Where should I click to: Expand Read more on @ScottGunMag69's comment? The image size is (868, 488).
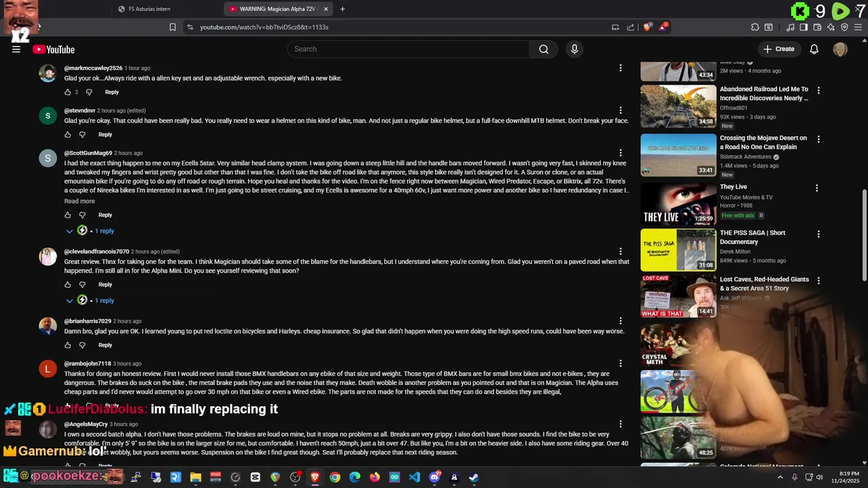coord(79,201)
